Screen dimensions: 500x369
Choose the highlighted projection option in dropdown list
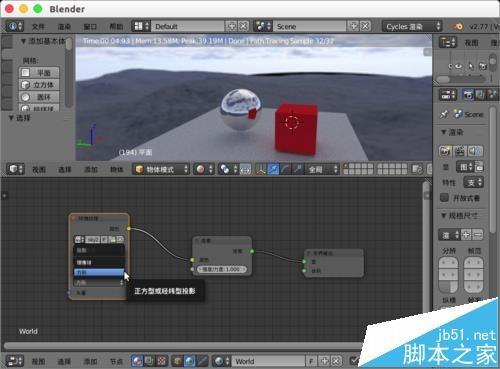99,272
